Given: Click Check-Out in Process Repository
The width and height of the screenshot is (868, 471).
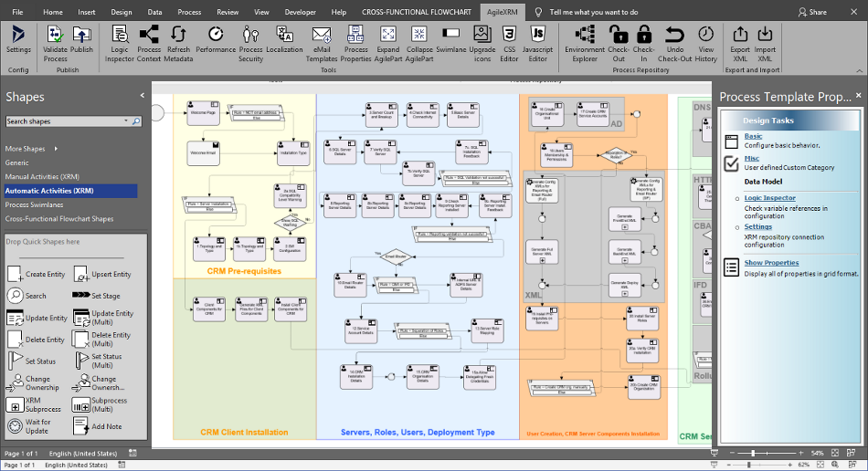Looking at the screenshot, I should tap(619, 44).
